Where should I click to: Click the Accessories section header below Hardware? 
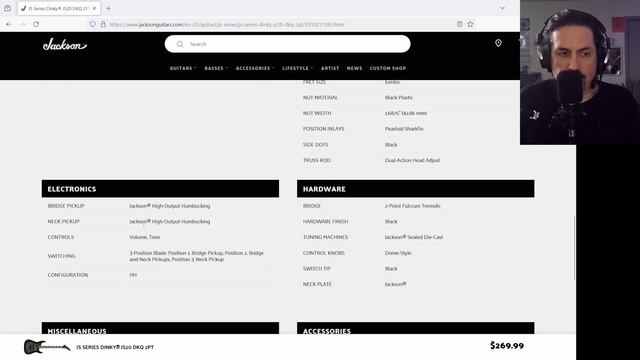click(x=416, y=328)
